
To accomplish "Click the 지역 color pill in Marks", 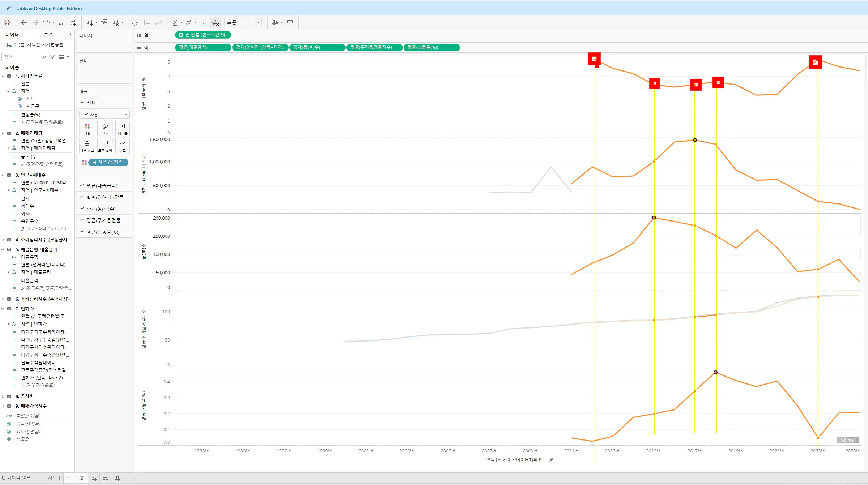I will click(109, 162).
